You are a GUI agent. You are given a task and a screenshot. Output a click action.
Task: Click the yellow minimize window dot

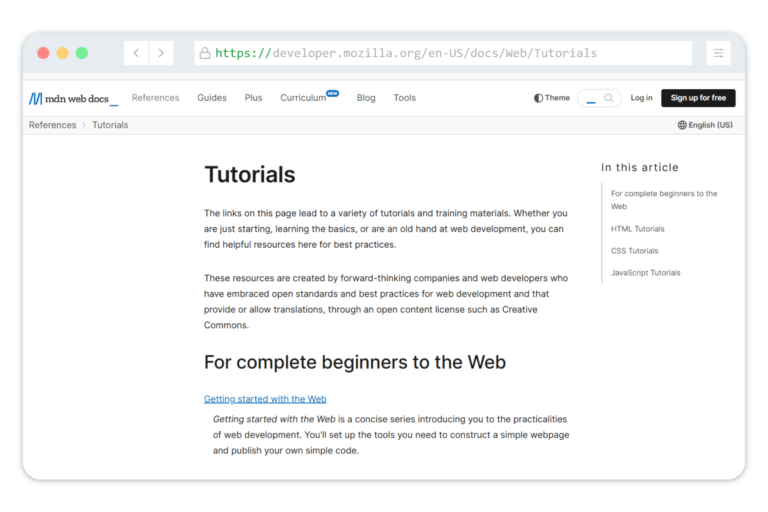[x=63, y=53]
